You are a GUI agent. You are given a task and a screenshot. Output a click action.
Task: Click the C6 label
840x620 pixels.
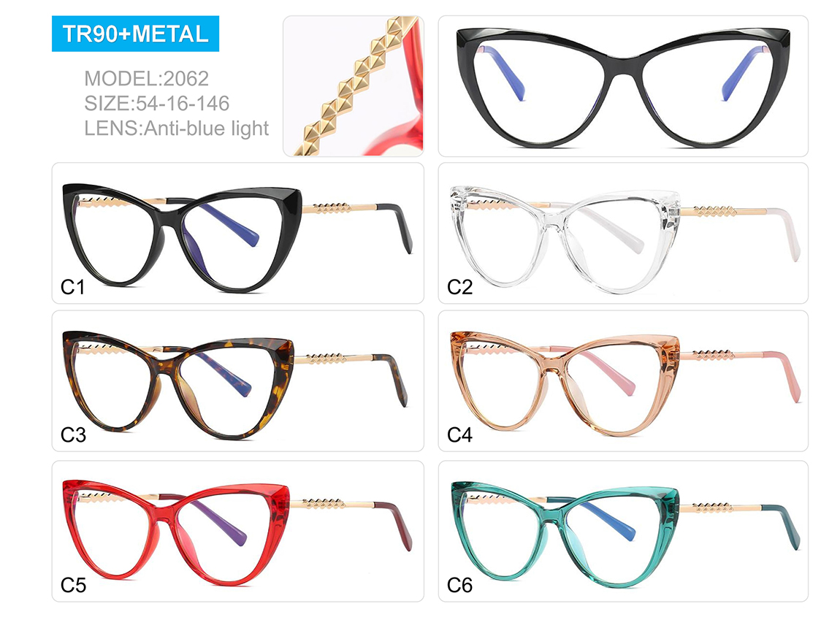pos(459,585)
